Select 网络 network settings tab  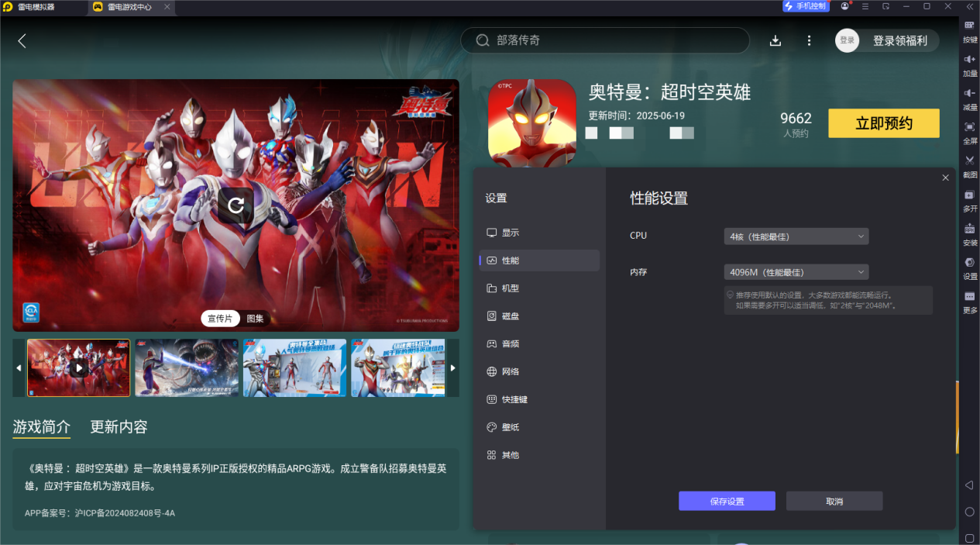(539, 371)
